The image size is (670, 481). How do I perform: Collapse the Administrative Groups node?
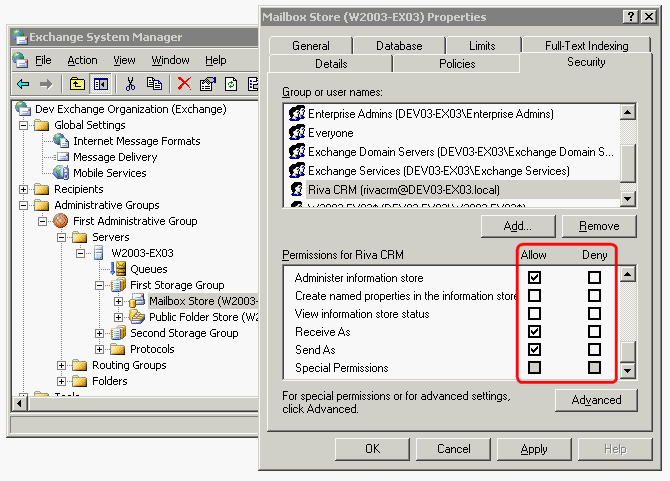24,205
